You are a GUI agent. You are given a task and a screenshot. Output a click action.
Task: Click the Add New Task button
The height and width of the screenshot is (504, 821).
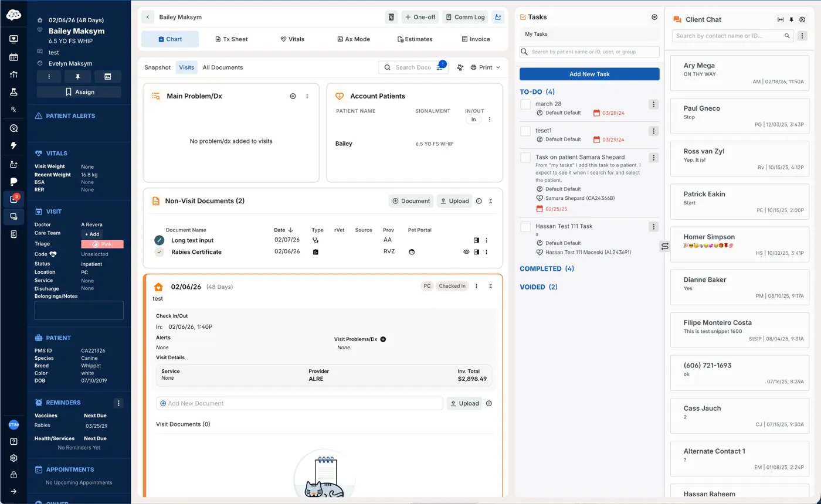pos(589,74)
